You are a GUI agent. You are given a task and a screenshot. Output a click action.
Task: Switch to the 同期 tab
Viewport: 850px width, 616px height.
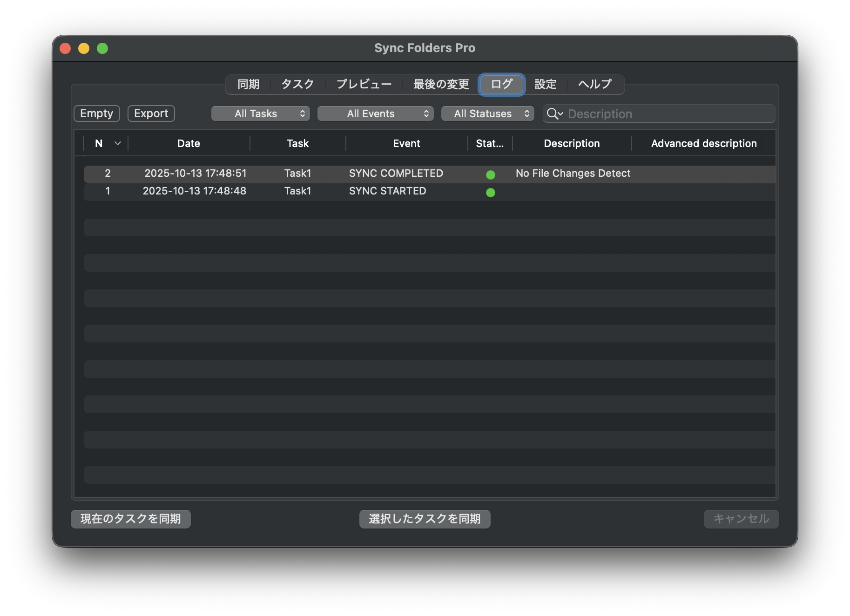coord(248,85)
